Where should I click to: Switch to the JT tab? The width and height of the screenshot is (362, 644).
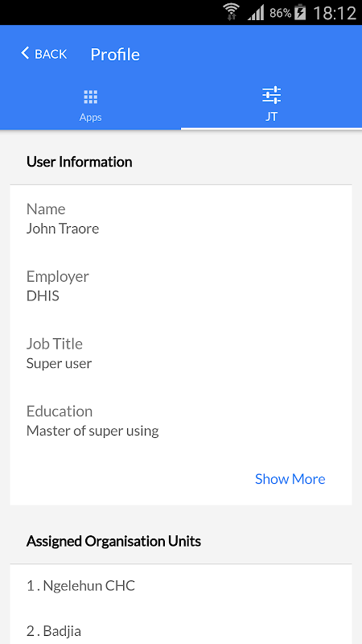pos(271,105)
